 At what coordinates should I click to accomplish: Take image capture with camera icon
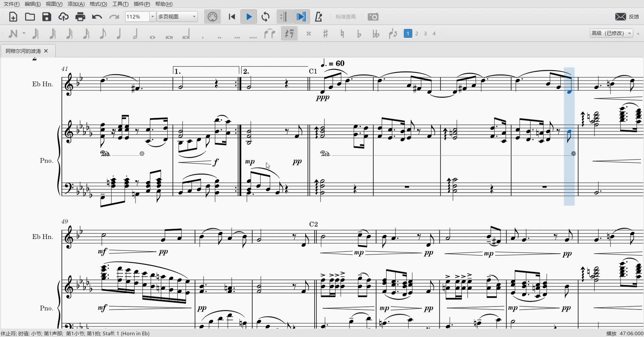click(x=373, y=17)
